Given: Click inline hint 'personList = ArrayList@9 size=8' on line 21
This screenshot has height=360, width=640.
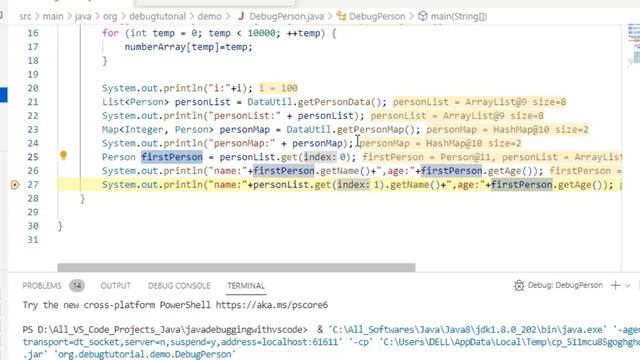Looking at the screenshot, I should [x=480, y=102].
